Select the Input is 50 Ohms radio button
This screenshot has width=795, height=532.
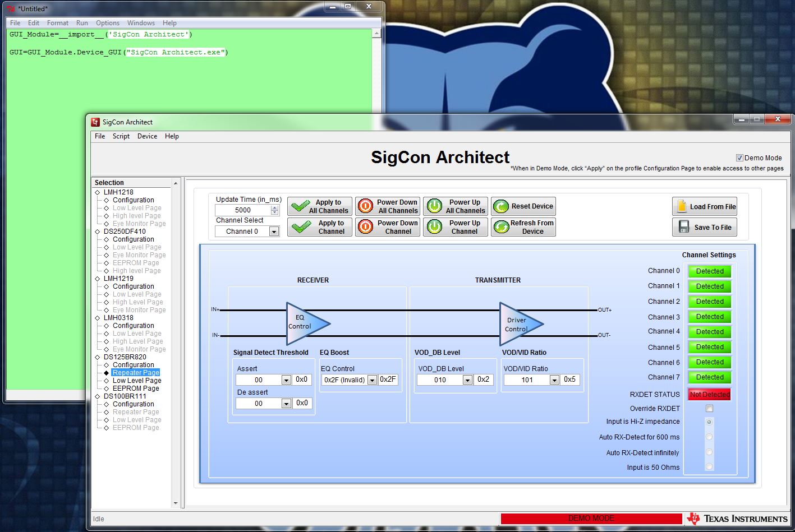(x=710, y=466)
